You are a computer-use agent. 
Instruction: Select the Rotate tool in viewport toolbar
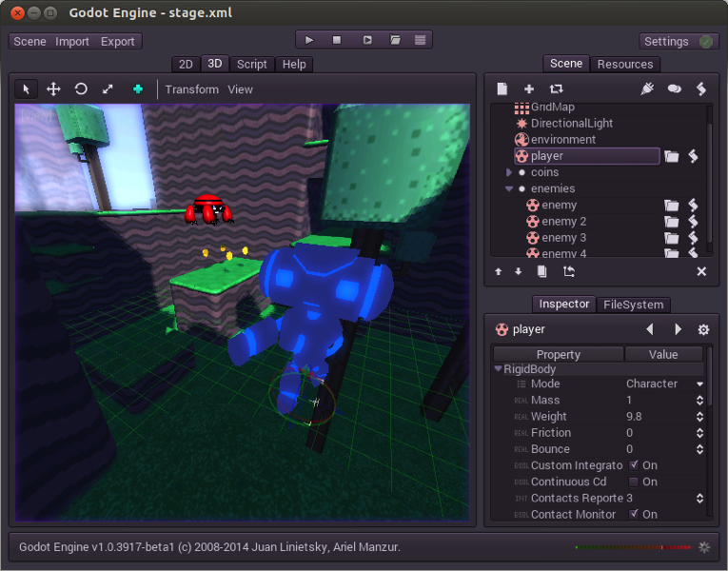[81, 89]
